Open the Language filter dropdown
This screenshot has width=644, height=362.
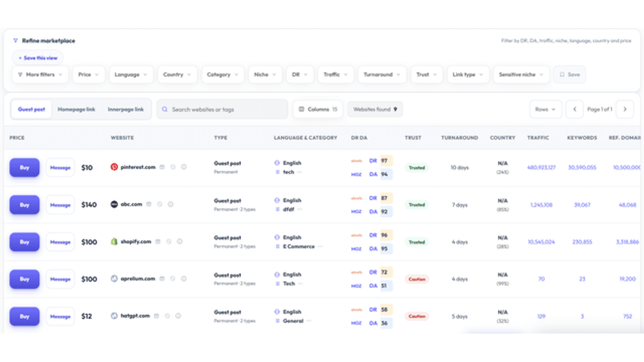tap(131, 75)
